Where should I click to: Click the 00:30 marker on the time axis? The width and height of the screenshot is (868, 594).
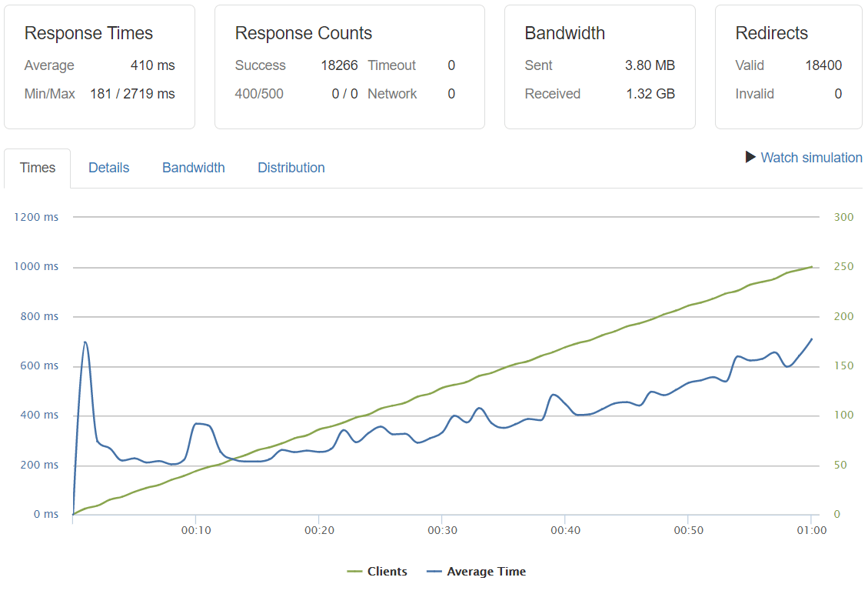(441, 531)
